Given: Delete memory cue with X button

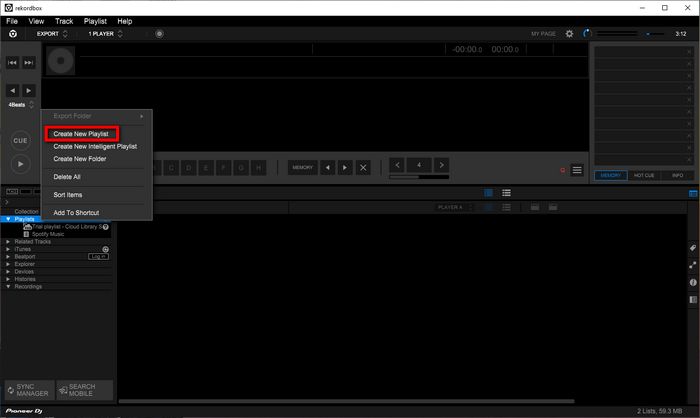Looking at the screenshot, I should click(363, 167).
